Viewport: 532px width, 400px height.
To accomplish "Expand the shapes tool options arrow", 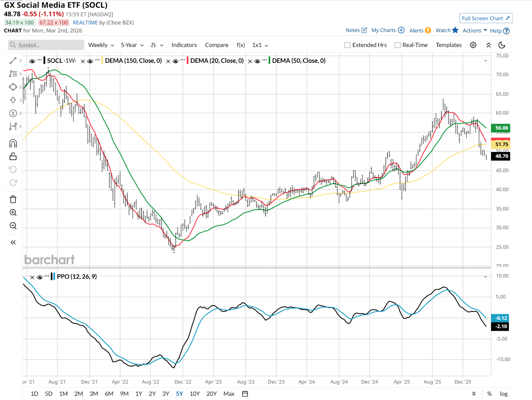I will 20,87.
